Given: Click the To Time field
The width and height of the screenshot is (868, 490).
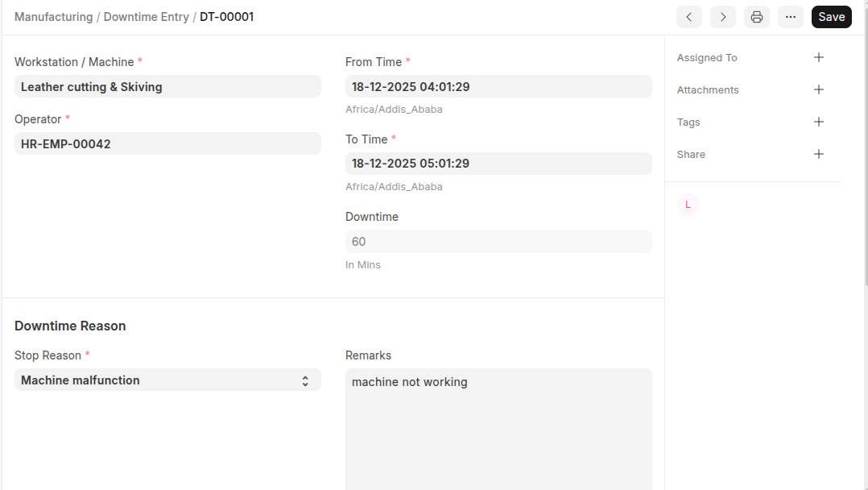Looking at the screenshot, I should 498,164.
